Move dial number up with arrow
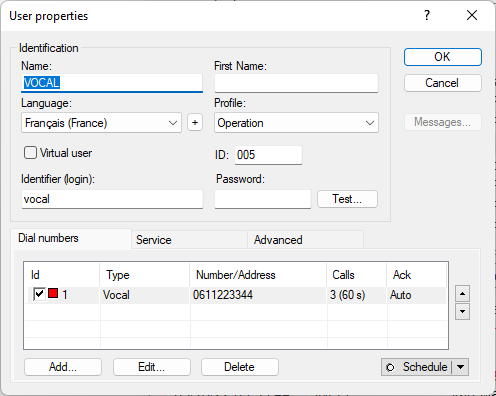This screenshot has height=396, width=496. (x=462, y=294)
